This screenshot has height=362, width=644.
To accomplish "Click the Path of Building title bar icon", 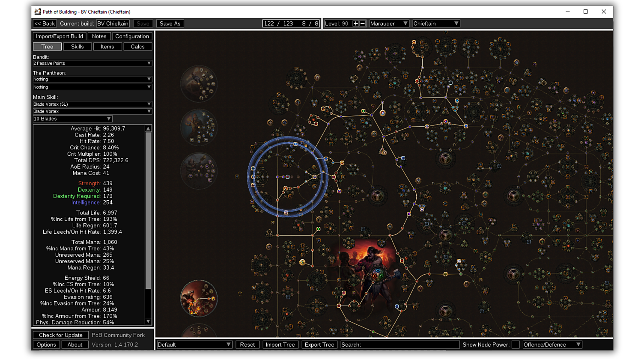I will pos(38,12).
